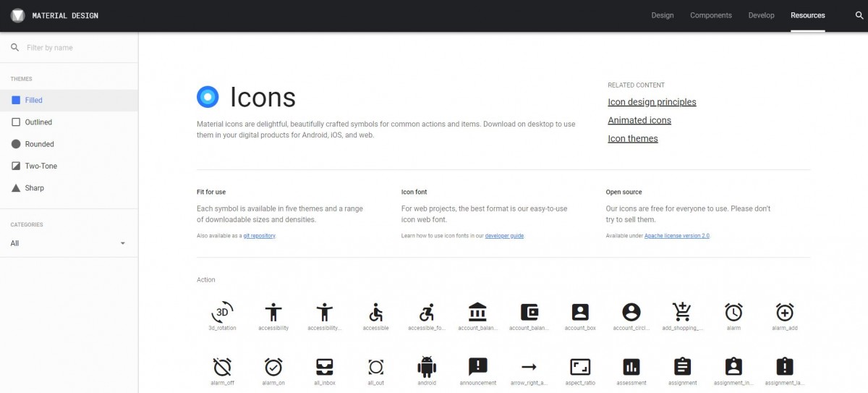Image resolution: width=868 pixels, height=393 pixels.
Task: Select the android robot icon
Action: point(427,366)
